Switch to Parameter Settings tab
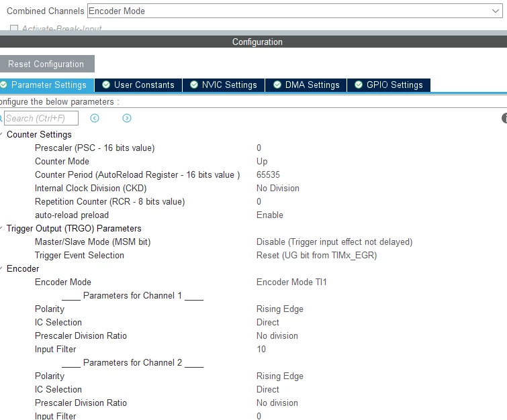 coord(47,85)
